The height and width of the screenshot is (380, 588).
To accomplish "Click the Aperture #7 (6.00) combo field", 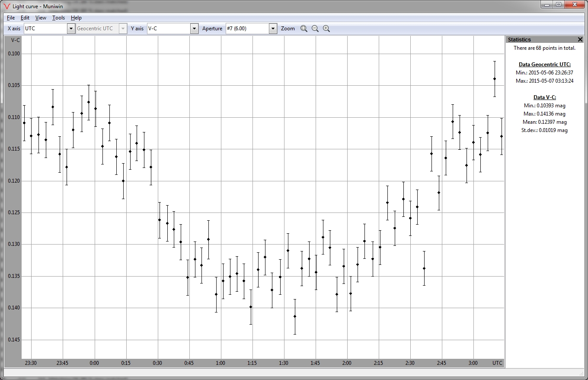I will click(x=247, y=29).
